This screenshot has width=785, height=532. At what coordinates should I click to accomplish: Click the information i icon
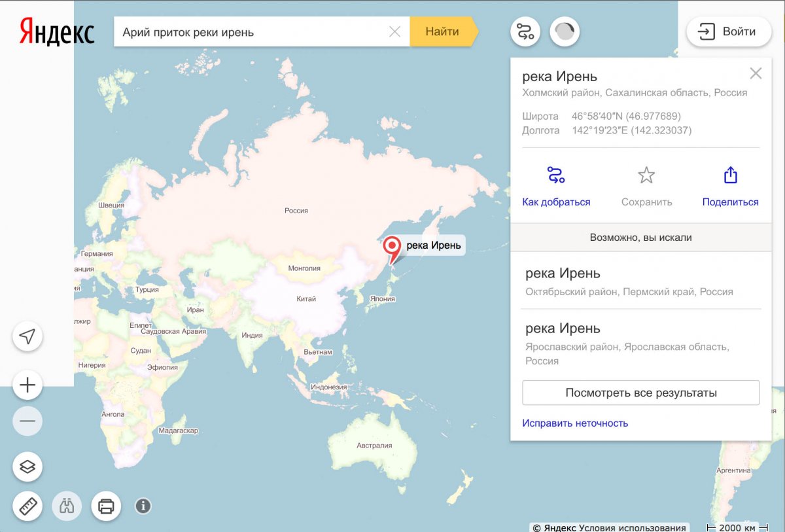[x=143, y=506]
